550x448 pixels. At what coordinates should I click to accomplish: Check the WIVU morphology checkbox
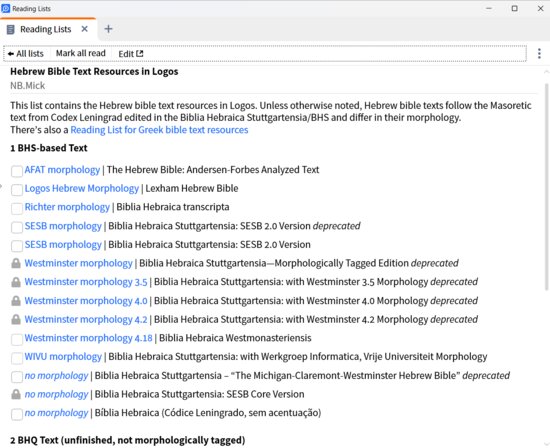pos(17,359)
